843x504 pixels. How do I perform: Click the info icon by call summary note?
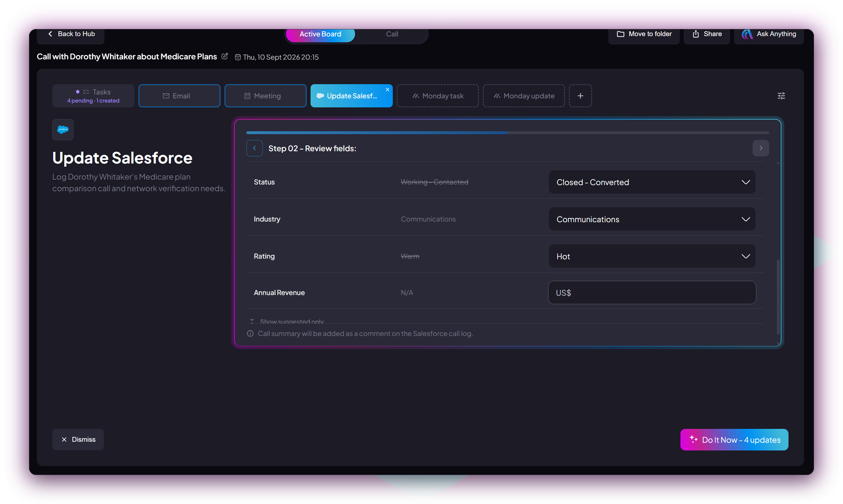pos(250,333)
